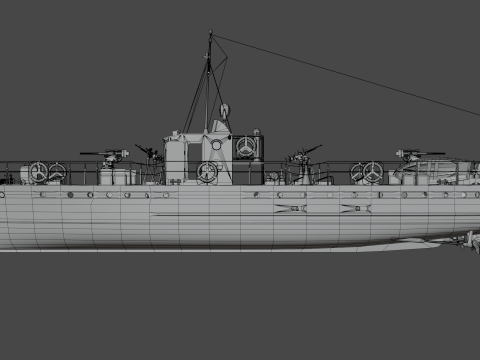Select the life ring on the lower bridge
The width and height of the screenshot is (480, 360).
point(207,172)
